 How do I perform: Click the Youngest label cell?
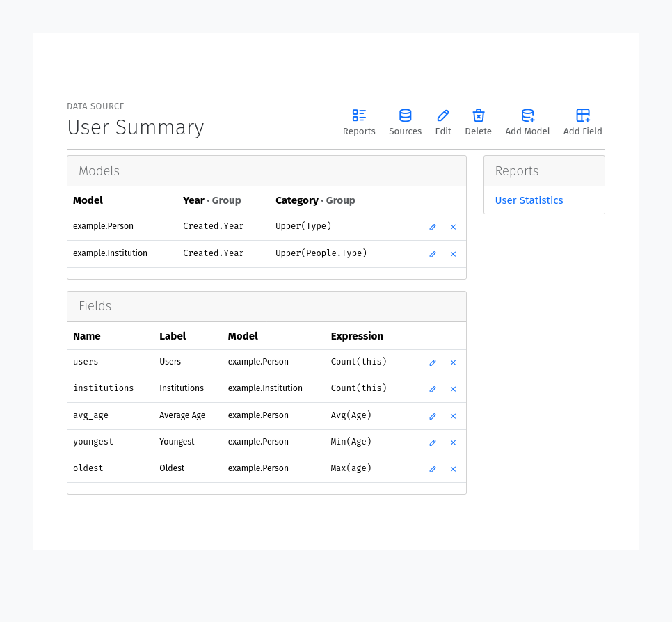177,442
